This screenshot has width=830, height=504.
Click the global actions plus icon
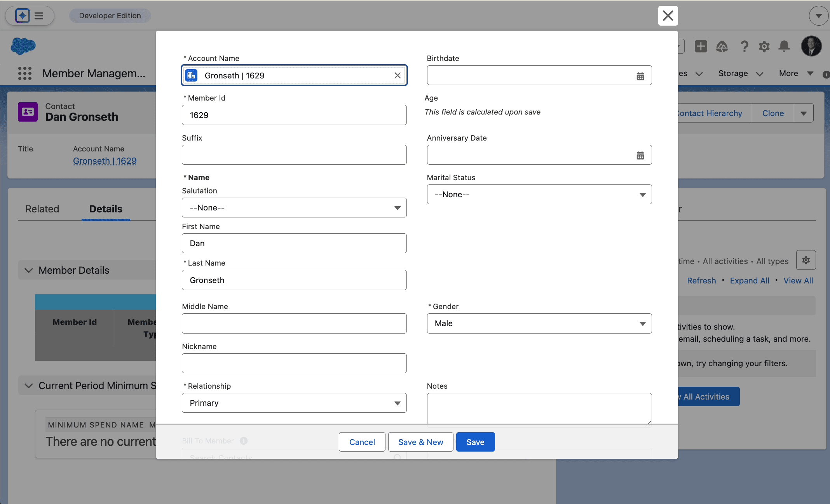coord(701,47)
